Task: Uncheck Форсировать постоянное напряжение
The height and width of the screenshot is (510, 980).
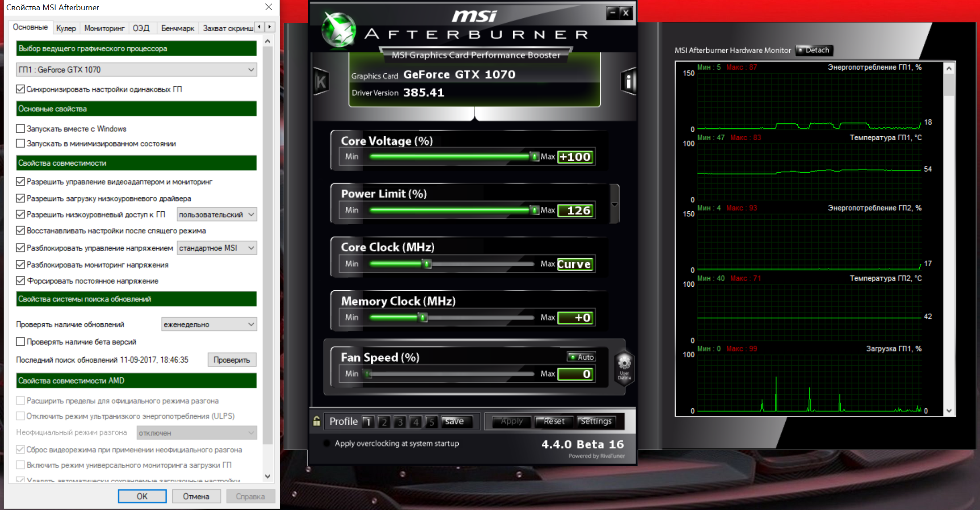Action: pos(21,281)
